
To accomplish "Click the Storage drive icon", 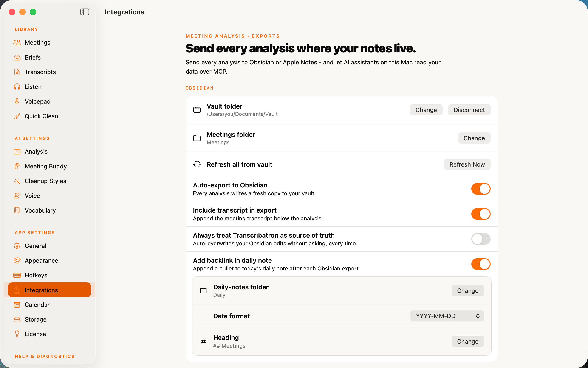I will pos(17,319).
